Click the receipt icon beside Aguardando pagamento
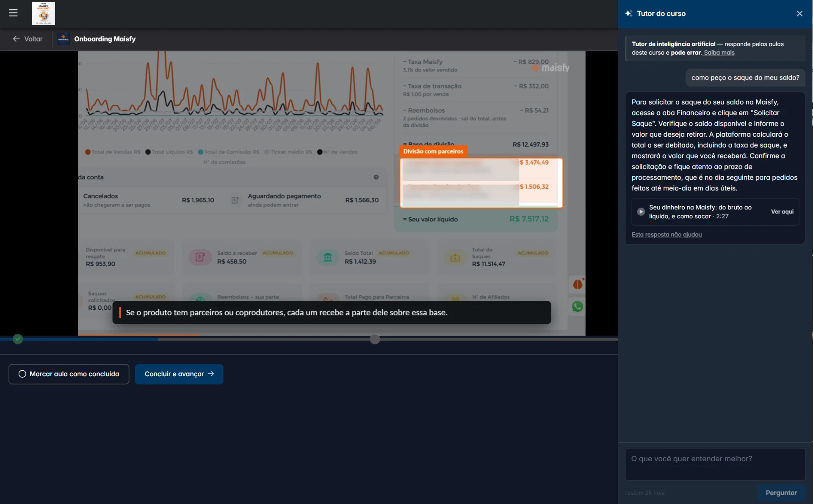The width and height of the screenshot is (813, 504). [235, 200]
